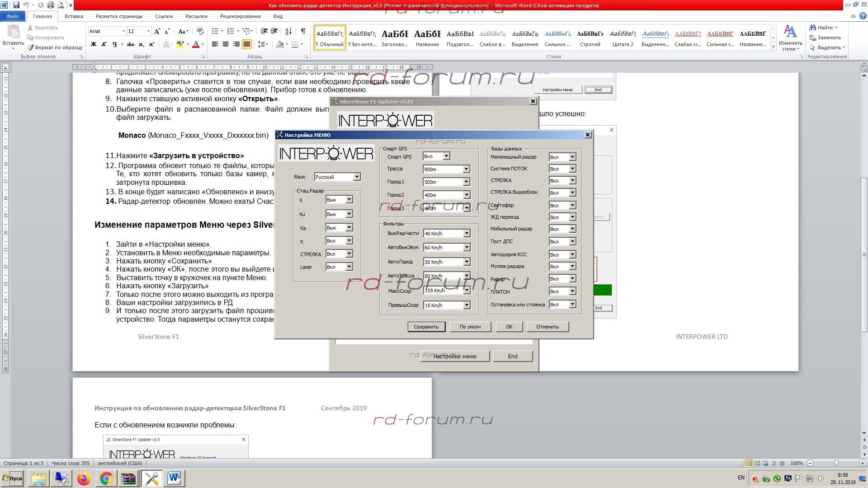The width and height of the screenshot is (868, 488).
Task: Pick font color swatch in ribbon
Action: (196, 44)
